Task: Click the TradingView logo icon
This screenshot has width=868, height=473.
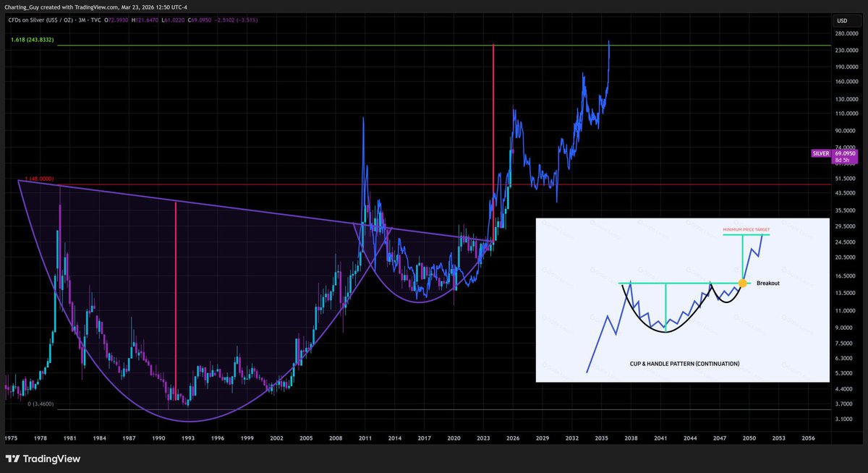Action: [13, 459]
